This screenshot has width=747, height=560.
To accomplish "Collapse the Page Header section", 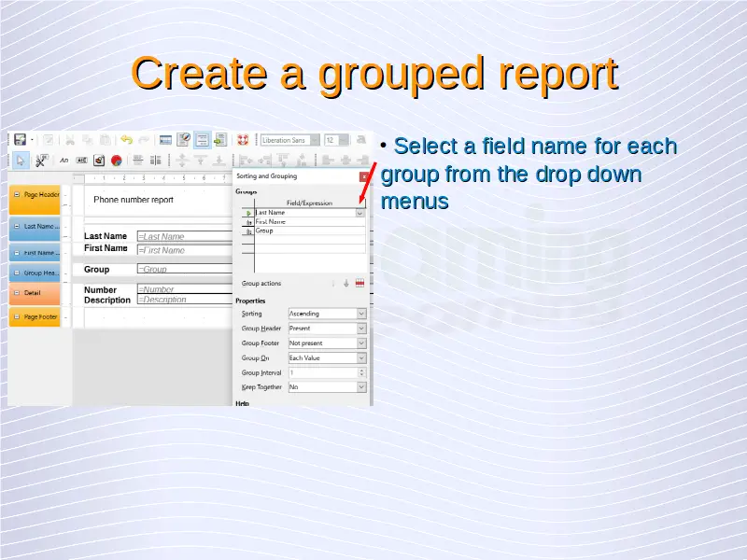I will tap(17, 194).
